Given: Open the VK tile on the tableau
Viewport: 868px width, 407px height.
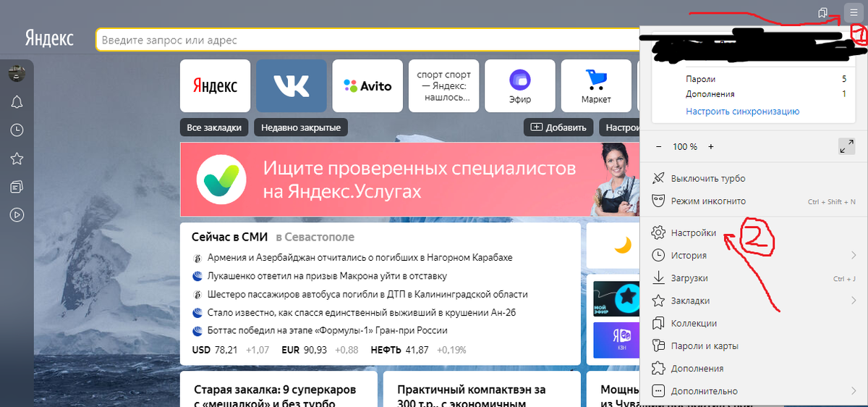Looking at the screenshot, I should 292,85.
